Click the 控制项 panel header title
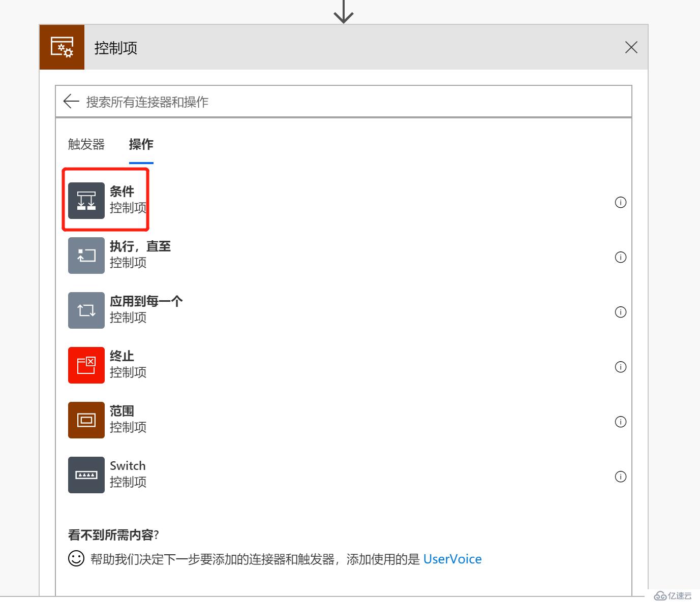700x602 pixels. click(116, 48)
